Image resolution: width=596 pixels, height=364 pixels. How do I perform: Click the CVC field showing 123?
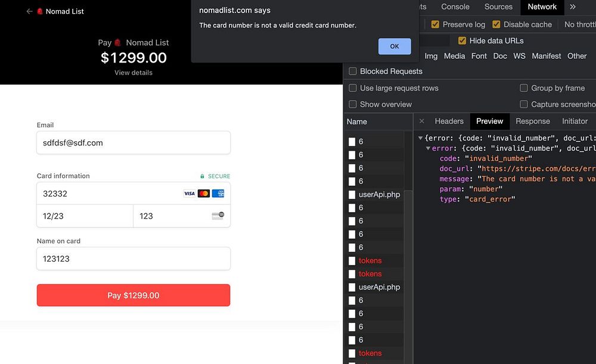pos(182,216)
